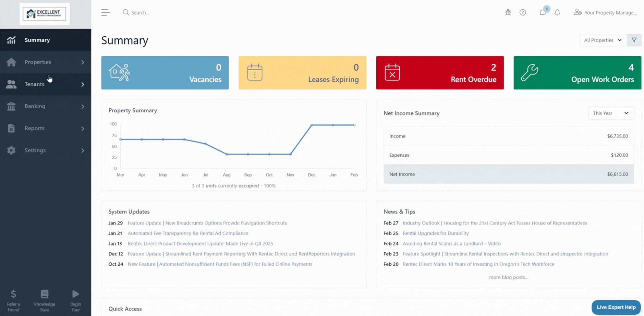This screenshot has height=316, width=644.
Task: Click the help question mark icon
Action: point(523,12)
